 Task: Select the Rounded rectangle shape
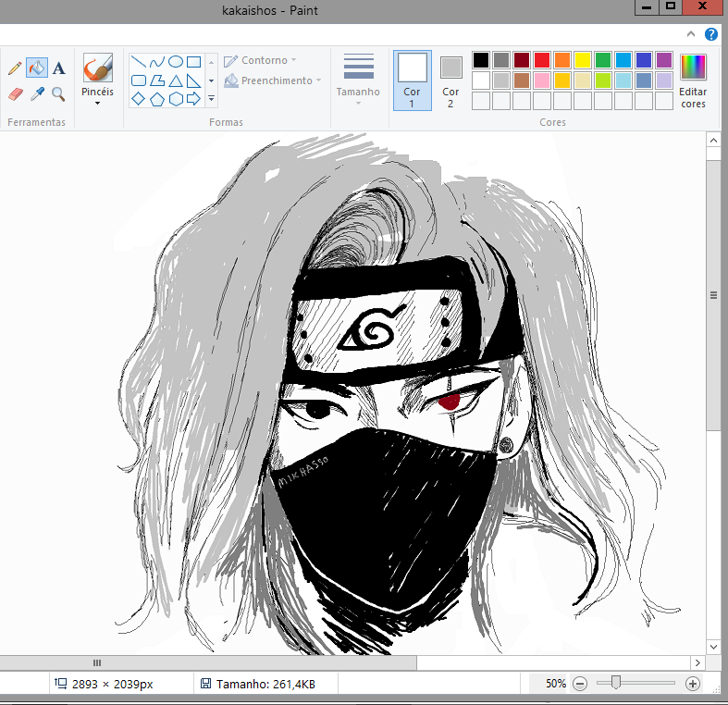(x=139, y=80)
